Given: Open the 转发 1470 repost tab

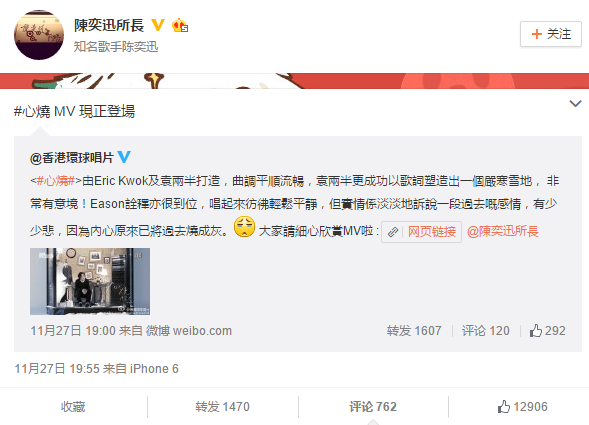Looking at the screenshot, I should click(x=222, y=407).
